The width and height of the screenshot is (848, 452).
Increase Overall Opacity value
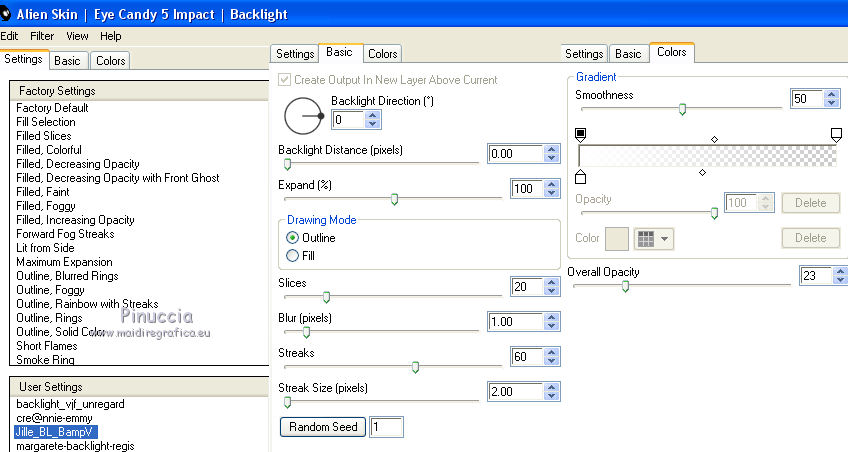pyautogui.click(x=841, y=271)
